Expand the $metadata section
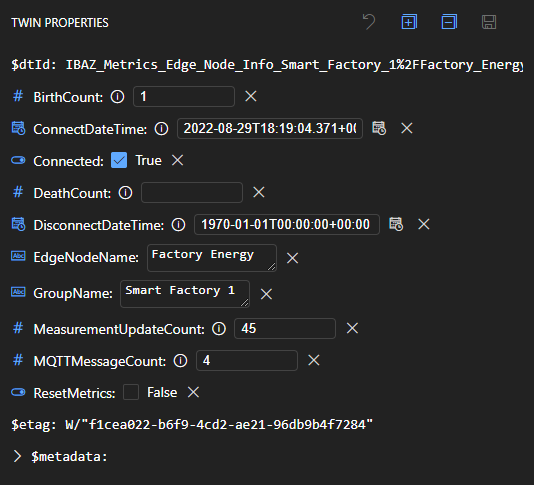 [17, 456]
